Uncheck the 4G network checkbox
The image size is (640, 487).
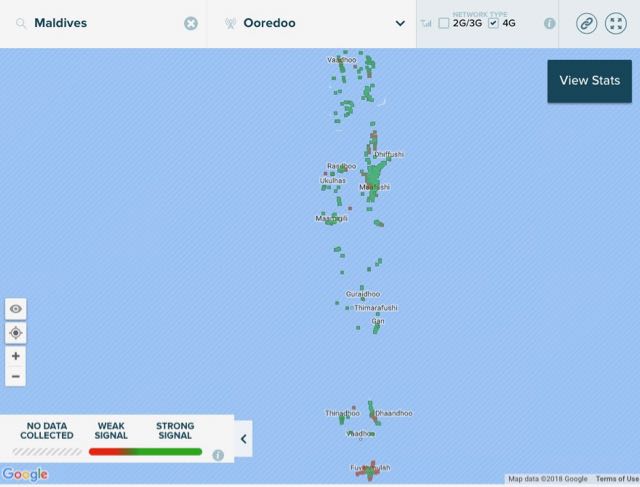tap(493, 23)
